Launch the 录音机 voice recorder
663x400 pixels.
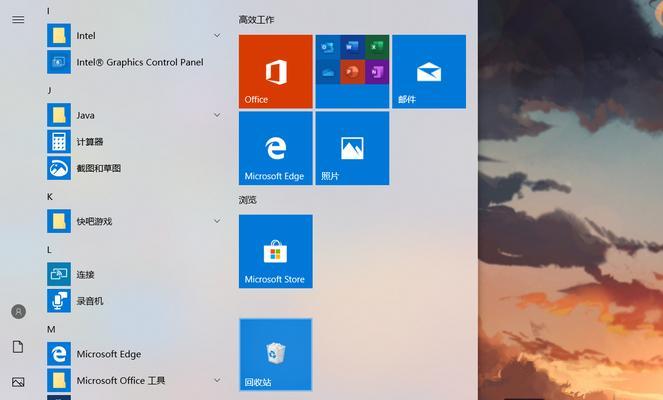[134, 301]
